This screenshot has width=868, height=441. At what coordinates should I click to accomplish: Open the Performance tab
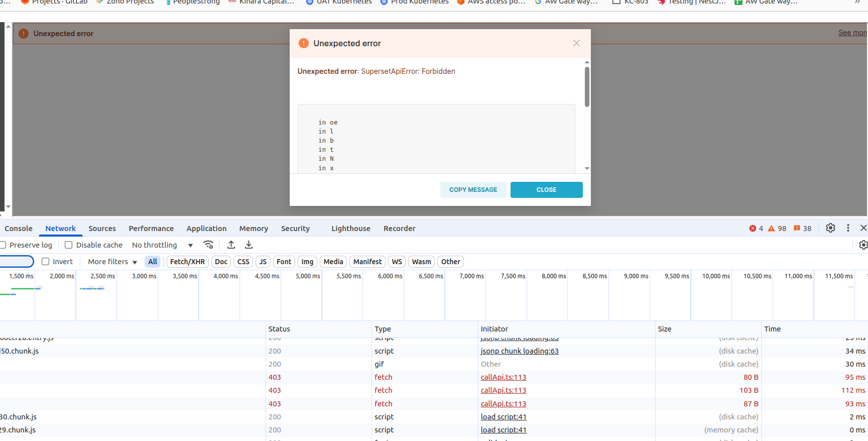click(x=151, y=229)
